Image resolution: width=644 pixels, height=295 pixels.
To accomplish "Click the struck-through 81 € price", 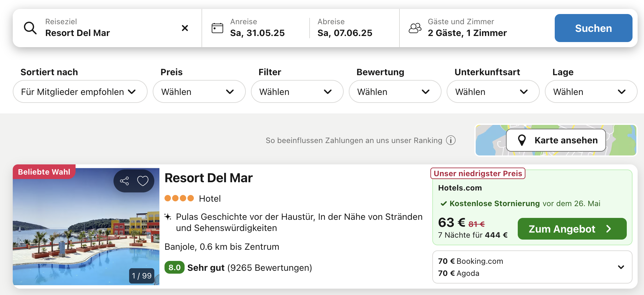I will tap(476, 224).
